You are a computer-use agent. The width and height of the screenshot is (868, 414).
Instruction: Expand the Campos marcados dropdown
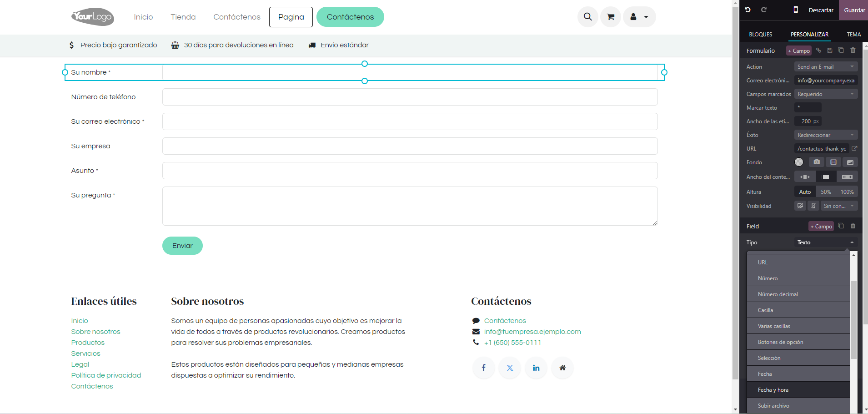click(x=825, y=94)
